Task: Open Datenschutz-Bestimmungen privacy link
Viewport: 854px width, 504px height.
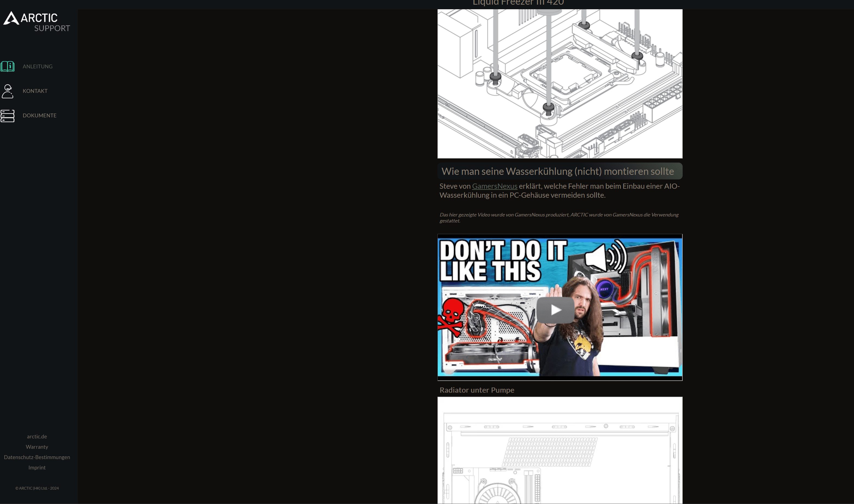Action: click(x=37, y=457)
